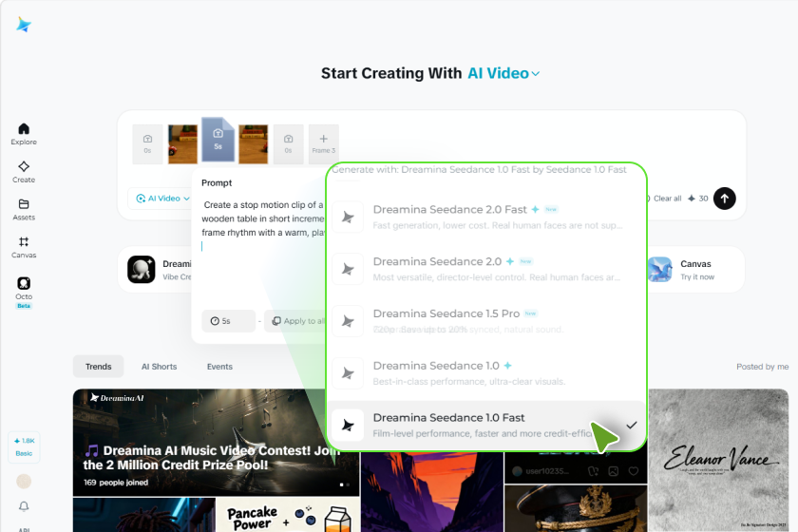Click the Canvas card pegasus icon

(x=660, y=269)
